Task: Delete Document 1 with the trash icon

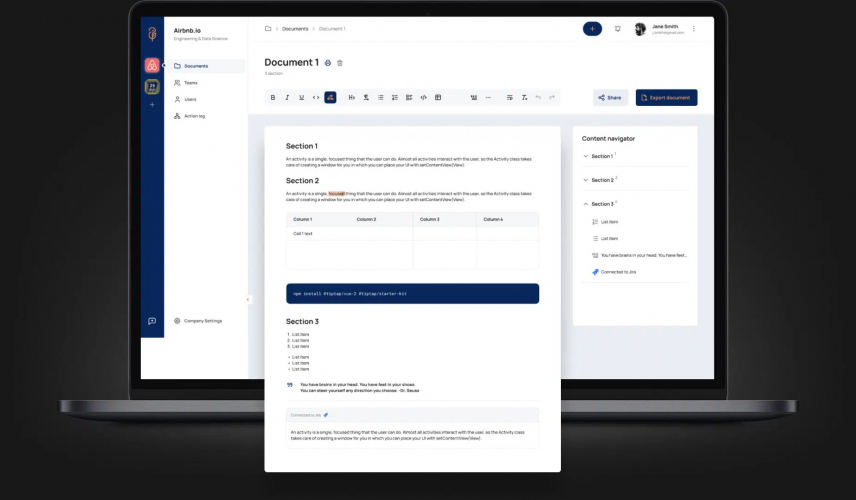Action: point(340,63)
